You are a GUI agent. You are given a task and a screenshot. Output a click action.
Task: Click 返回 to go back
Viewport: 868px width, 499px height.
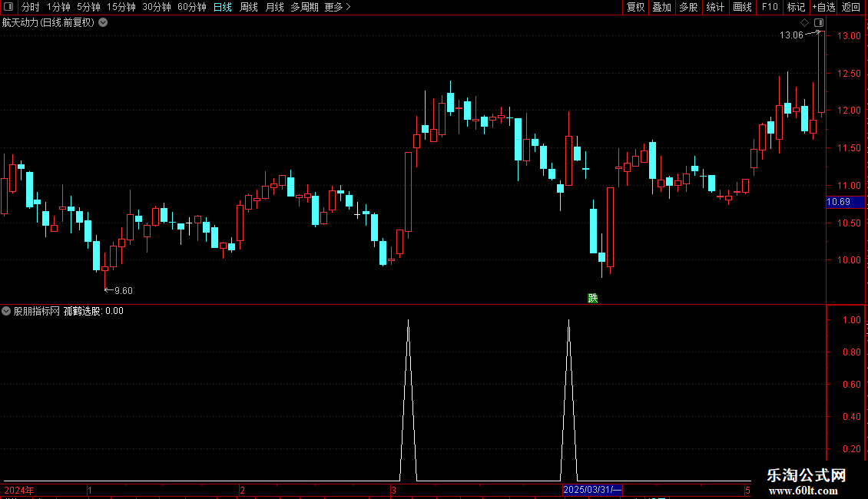point(851,7)
